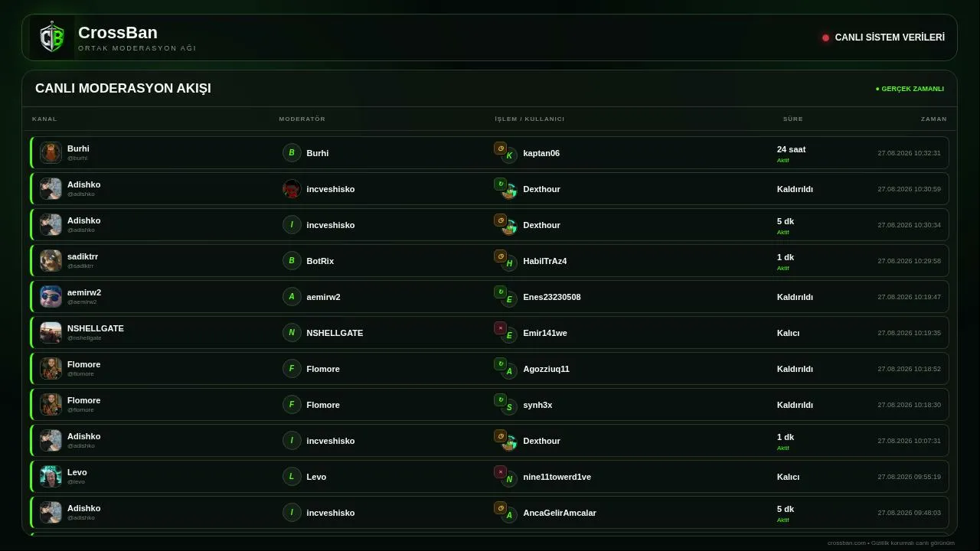
Task: Open Burhi channel avatar thumbnail
Action: pyautogui.click(x=51, y=152)
